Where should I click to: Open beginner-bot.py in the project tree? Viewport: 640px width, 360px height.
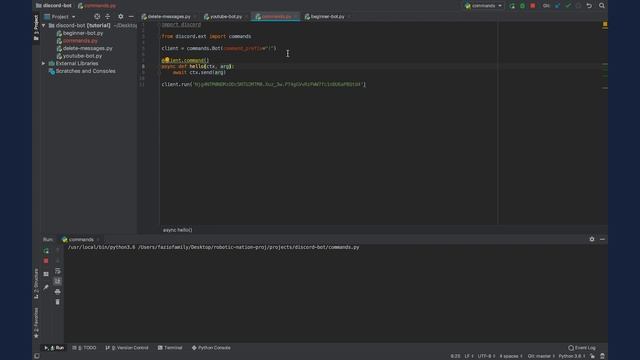82,33
